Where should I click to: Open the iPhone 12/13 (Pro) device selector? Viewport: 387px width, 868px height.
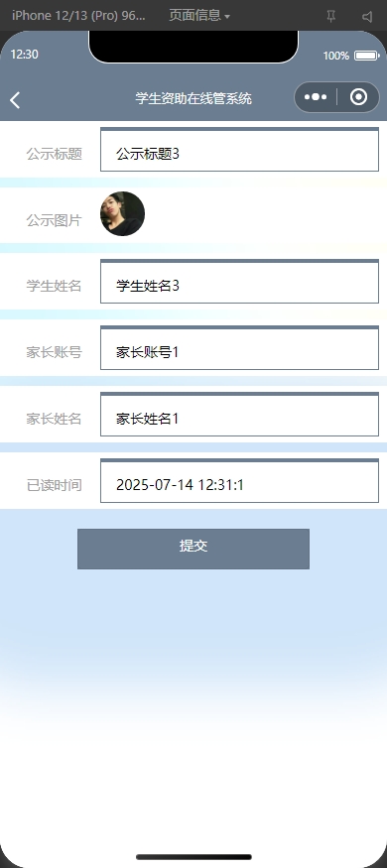pyautogui.click(x=78, y=16)
